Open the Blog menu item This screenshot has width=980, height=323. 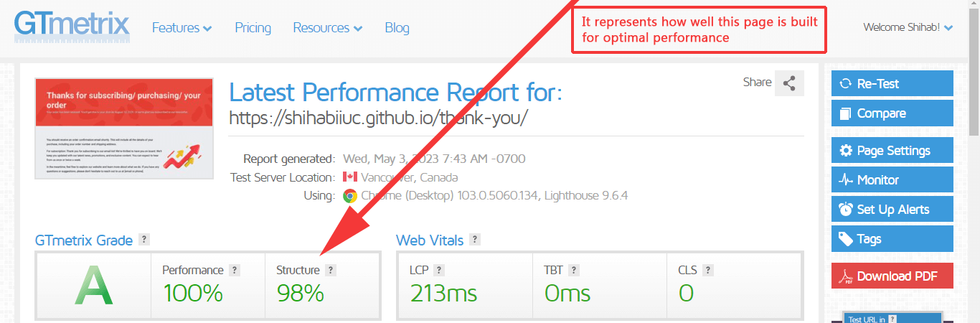[397, 28]
